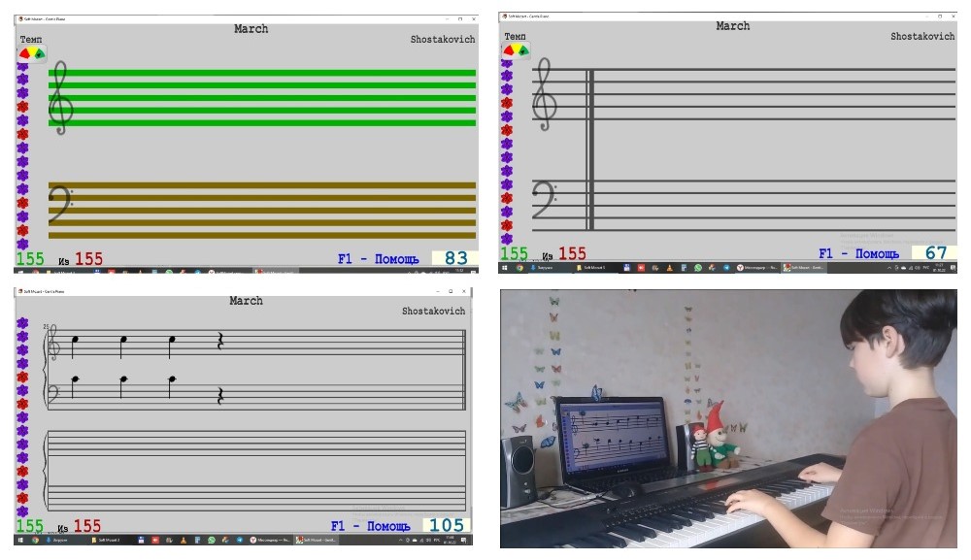Open notification center in taskbar under score 105
The image size is (971, 560).
463,540
